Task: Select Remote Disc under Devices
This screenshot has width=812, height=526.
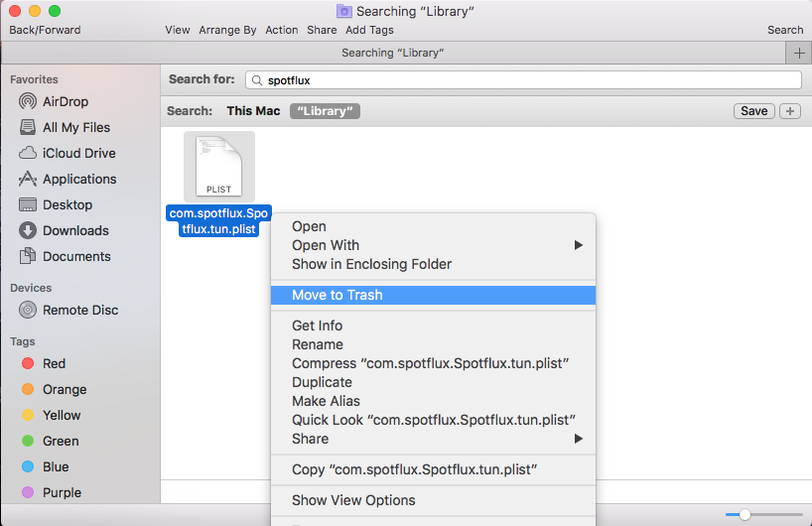Action: (68, 310)
